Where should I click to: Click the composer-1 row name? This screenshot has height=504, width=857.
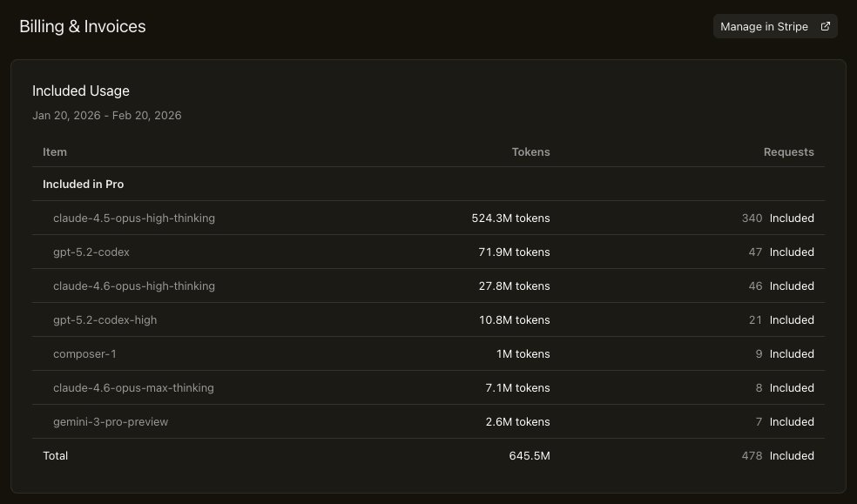coord(84,353)
